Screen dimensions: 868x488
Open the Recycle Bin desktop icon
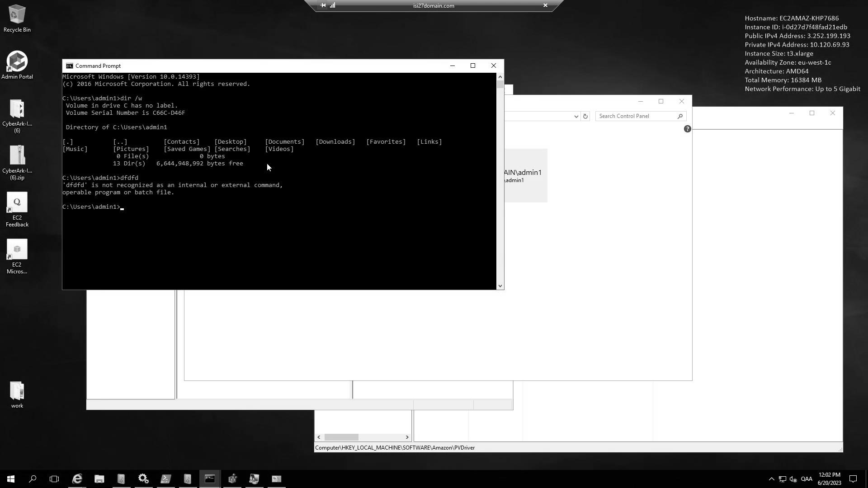[x=17, y=19]
